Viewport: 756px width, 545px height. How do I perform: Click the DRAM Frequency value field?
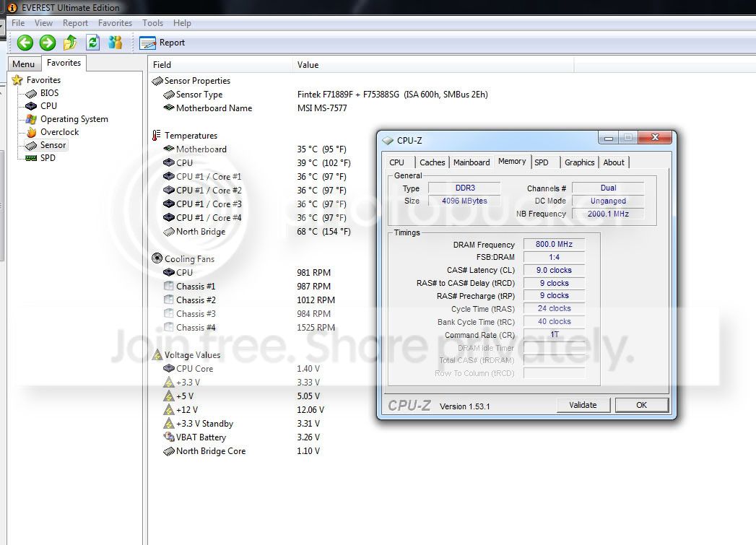pyautogui.click(x=554, y=244)
